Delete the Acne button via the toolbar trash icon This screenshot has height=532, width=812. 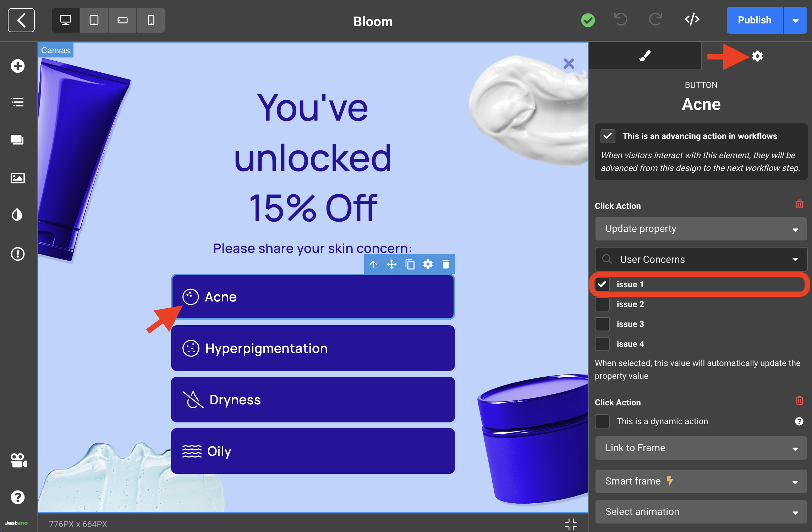[446, 264]
